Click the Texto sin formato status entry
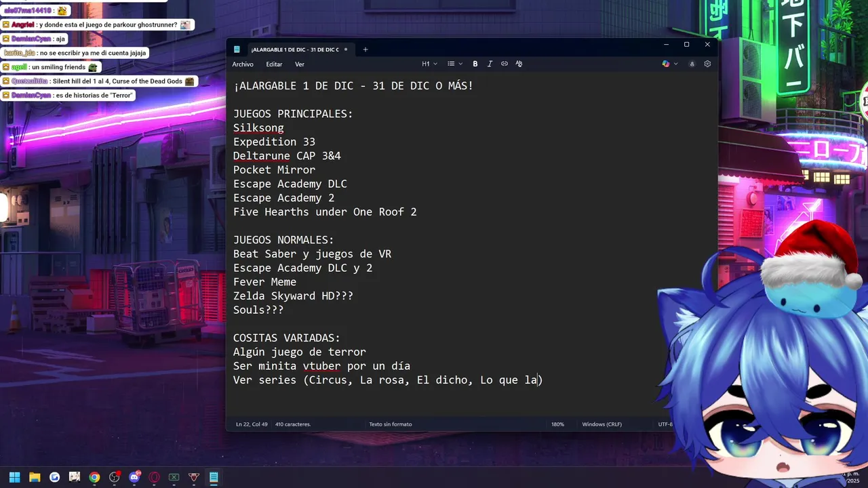The height and width of the screenshot is (488, 868). (391, 424)
